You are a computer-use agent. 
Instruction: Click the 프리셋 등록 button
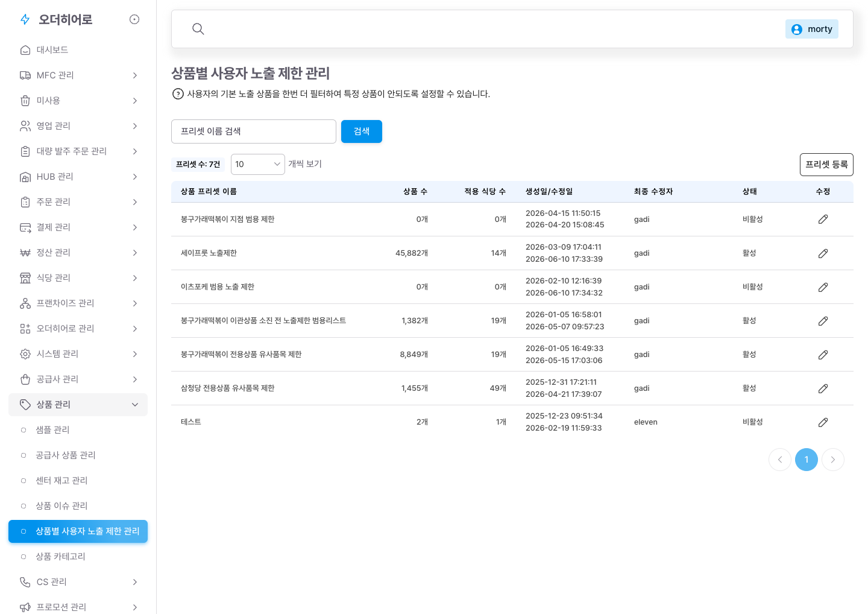pos(826,165)
